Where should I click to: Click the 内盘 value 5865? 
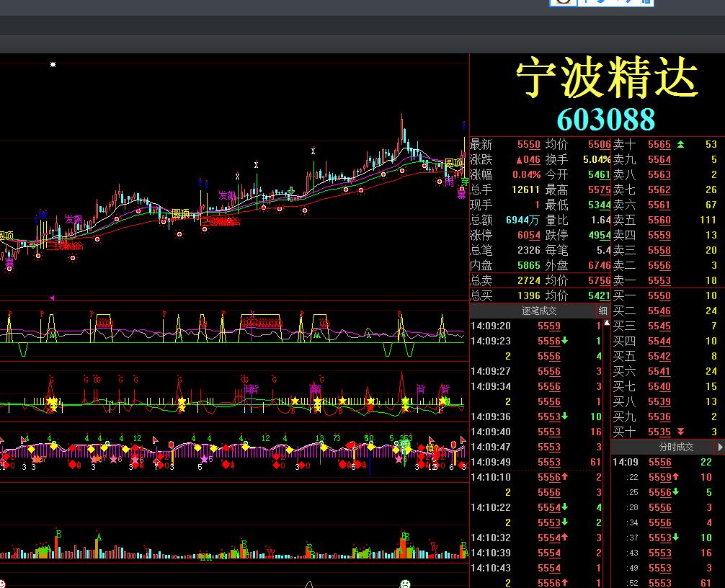(528, 266)
